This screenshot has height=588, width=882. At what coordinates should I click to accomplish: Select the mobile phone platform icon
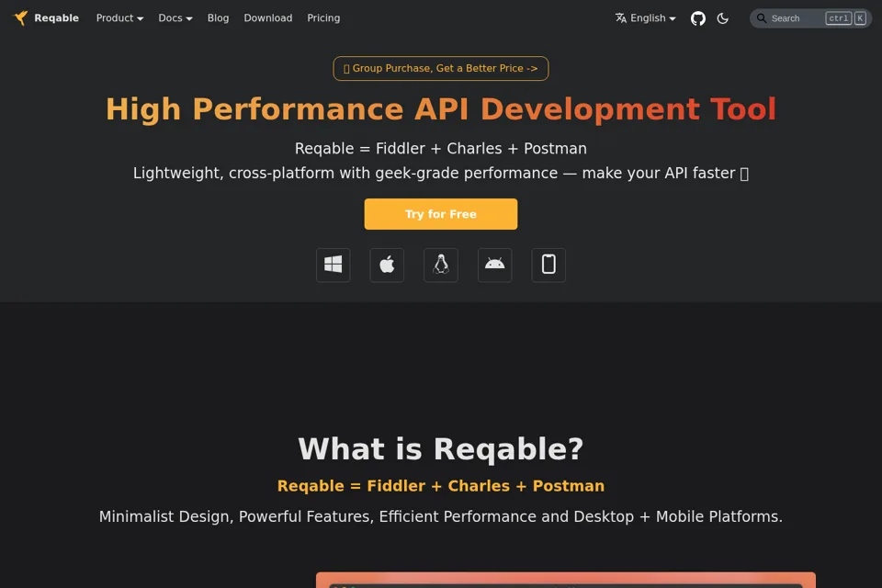[x=548, y=265]
